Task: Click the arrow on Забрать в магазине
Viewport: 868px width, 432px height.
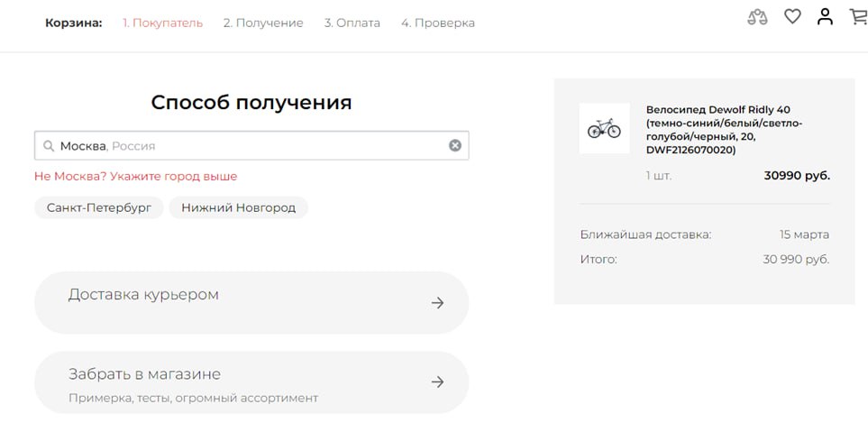Action: [x=438, y=382]
